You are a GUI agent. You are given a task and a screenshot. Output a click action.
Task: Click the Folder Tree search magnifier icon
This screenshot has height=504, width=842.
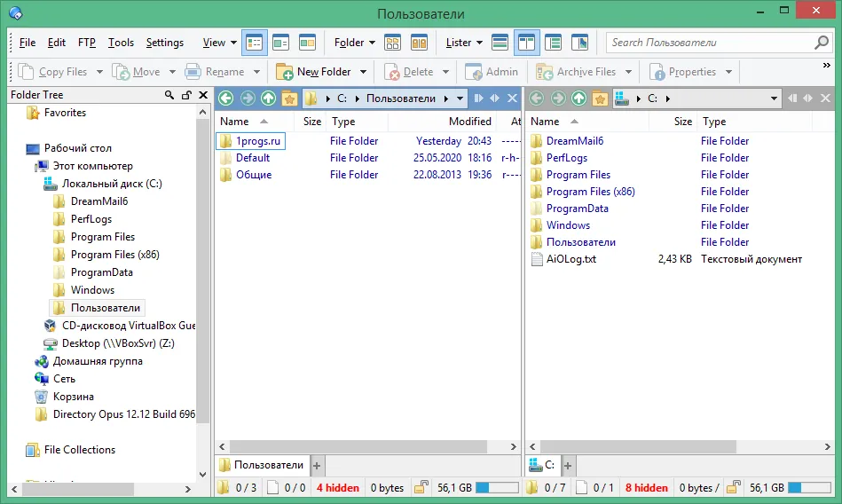169,95
